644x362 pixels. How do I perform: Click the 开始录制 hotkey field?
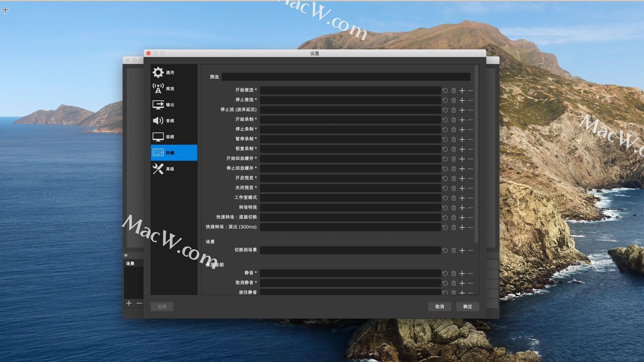click(x=350, y=120)
